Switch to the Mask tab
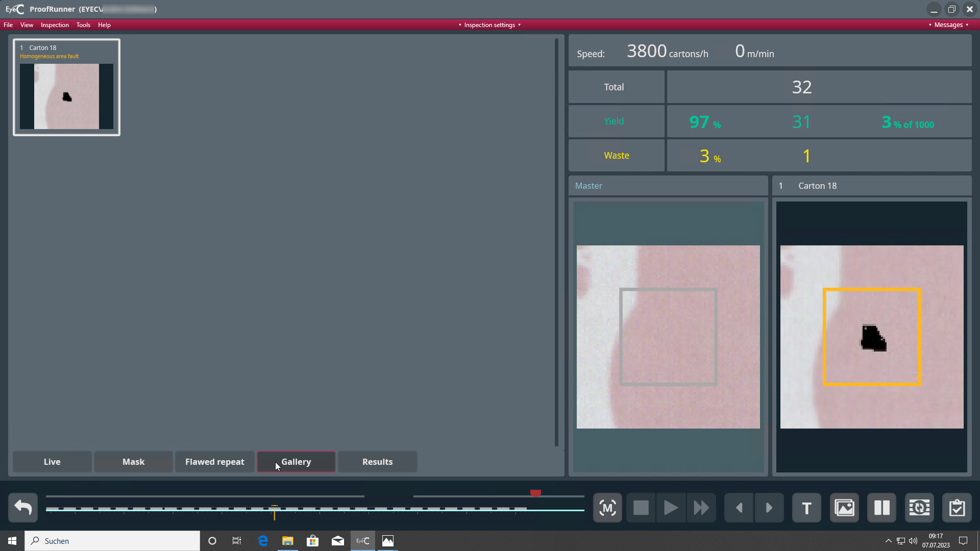980x551 pixels. pos(133,462)
